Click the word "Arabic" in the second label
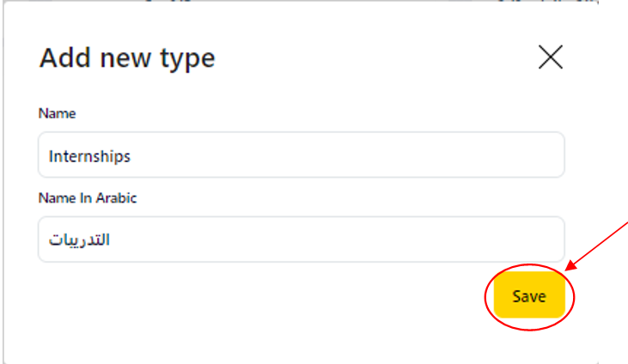This screenshot has width=628, height=364. (118, 197)
